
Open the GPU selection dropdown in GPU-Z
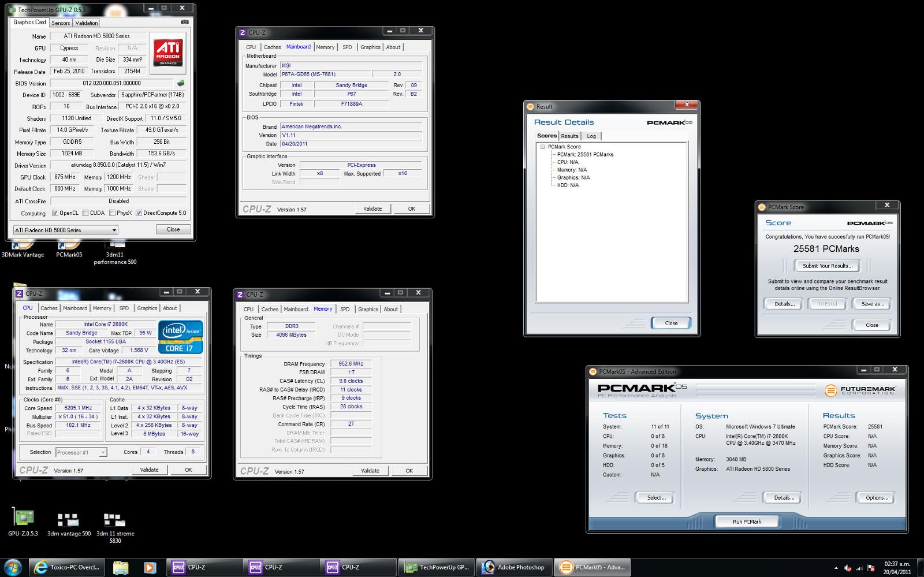click(65, 230)
